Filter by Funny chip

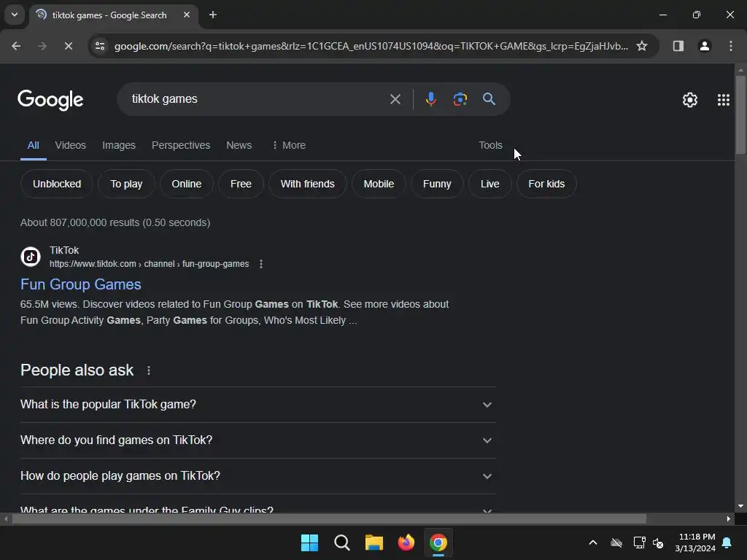(x=437, y=184)
